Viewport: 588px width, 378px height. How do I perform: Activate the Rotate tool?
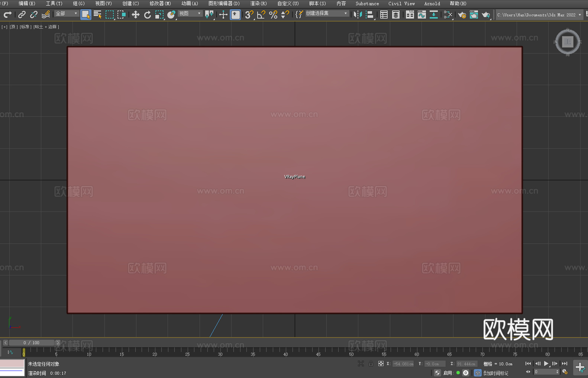tap(148, 14)
